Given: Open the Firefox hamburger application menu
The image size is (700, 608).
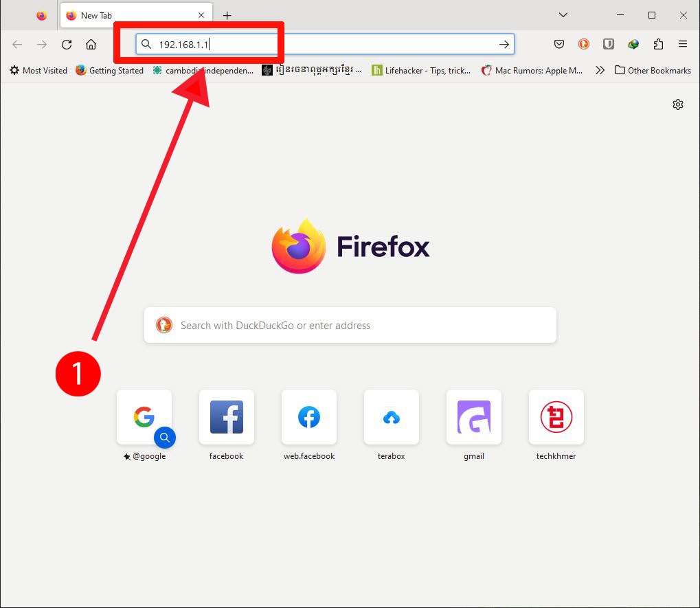Looking at the screenshot, I should coord(683,44).
